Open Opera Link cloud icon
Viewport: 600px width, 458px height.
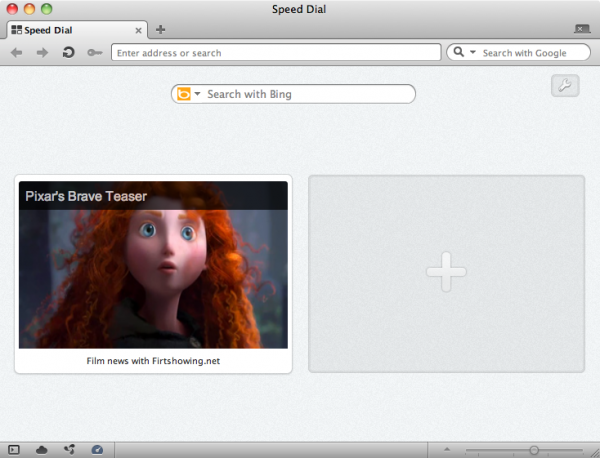click(42, 450)
